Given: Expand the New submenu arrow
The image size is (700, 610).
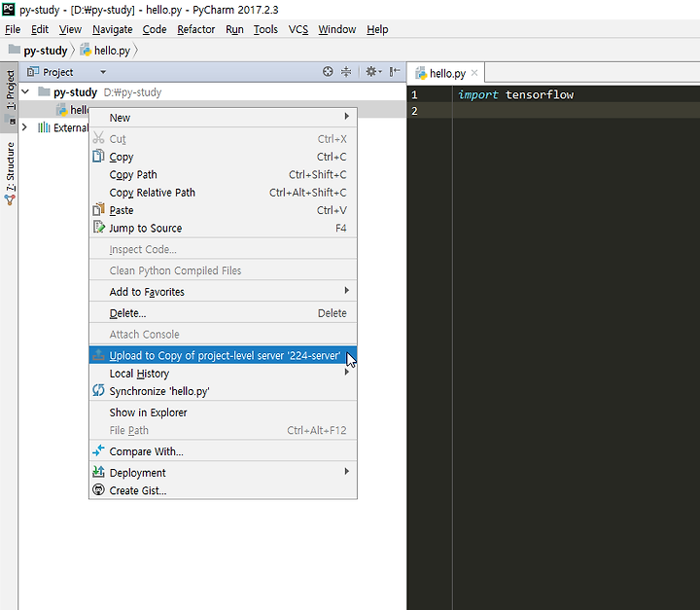Looking at the screenshot, I should pyautogui.click(x=346, y=116).
